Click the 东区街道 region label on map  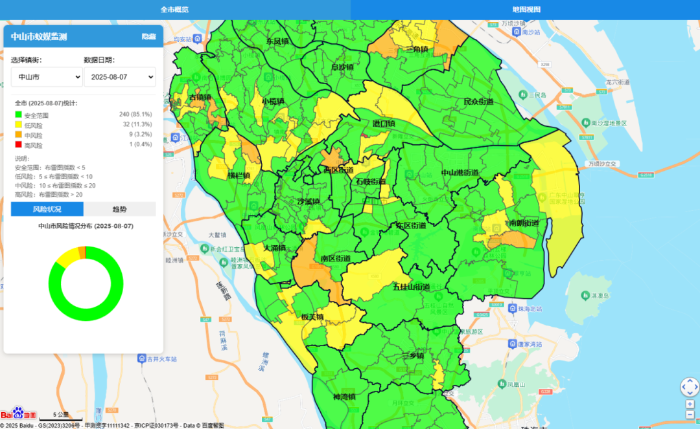(x=411, y=226)
